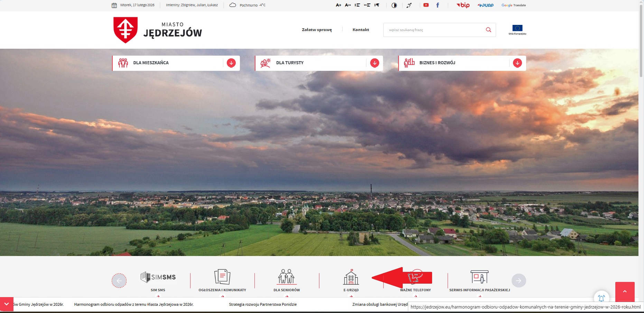This screenshot has height=313, width=644.
Task: Click the increase font size A+ icon
Action: click(338, 5)
